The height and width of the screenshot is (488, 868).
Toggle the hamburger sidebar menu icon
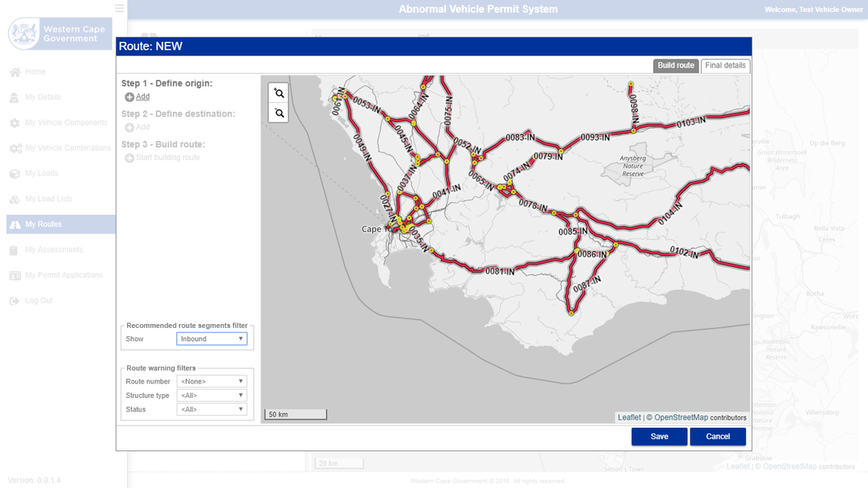pos(120,8)
